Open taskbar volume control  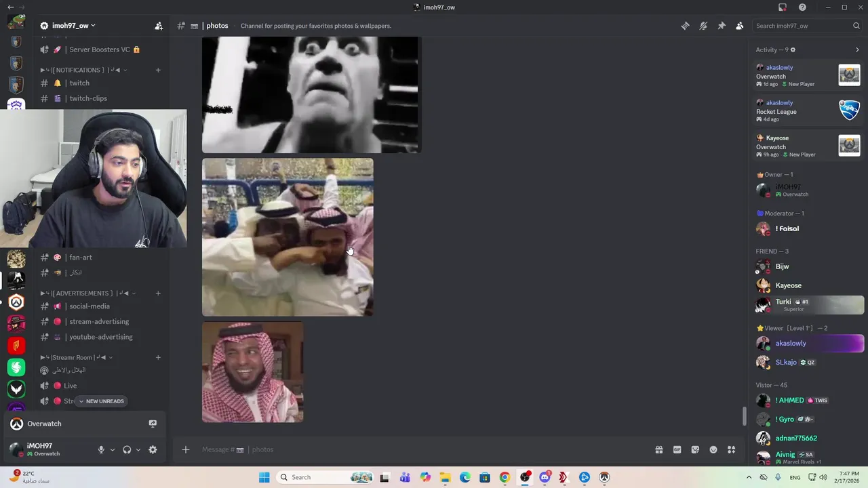click(x=825, y=477)
